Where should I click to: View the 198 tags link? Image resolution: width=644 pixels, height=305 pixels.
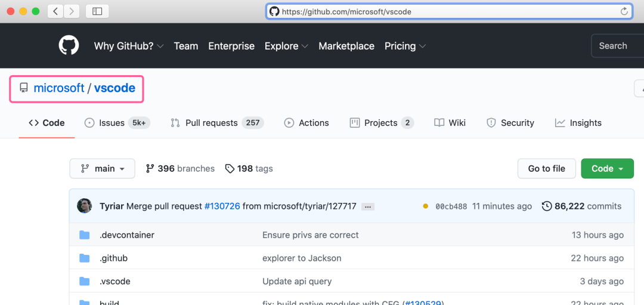tap(249, 168)
